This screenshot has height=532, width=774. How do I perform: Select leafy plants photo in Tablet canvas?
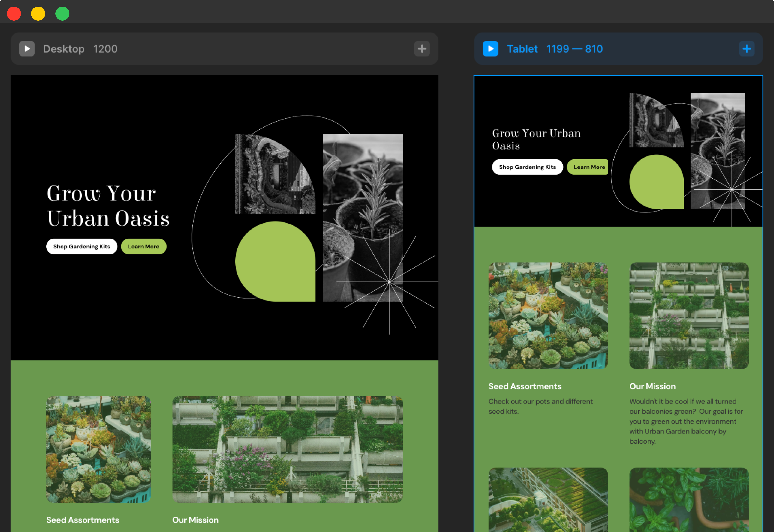point(689,500)
